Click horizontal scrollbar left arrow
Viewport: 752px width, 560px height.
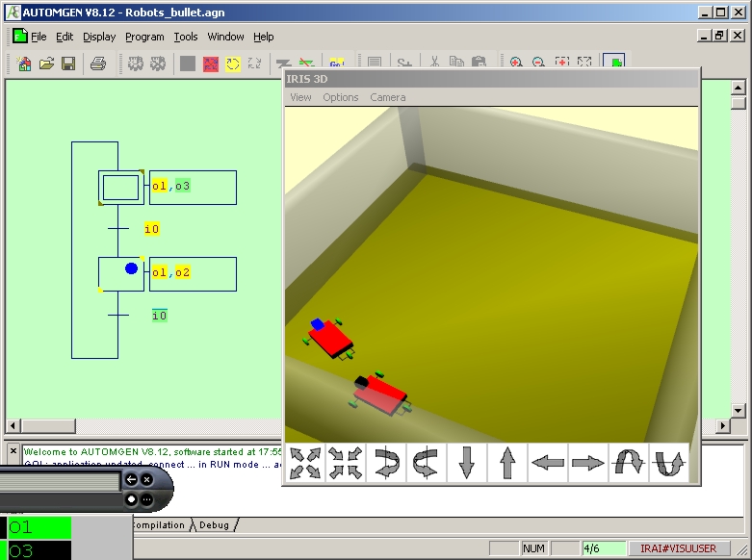[13, 425]
